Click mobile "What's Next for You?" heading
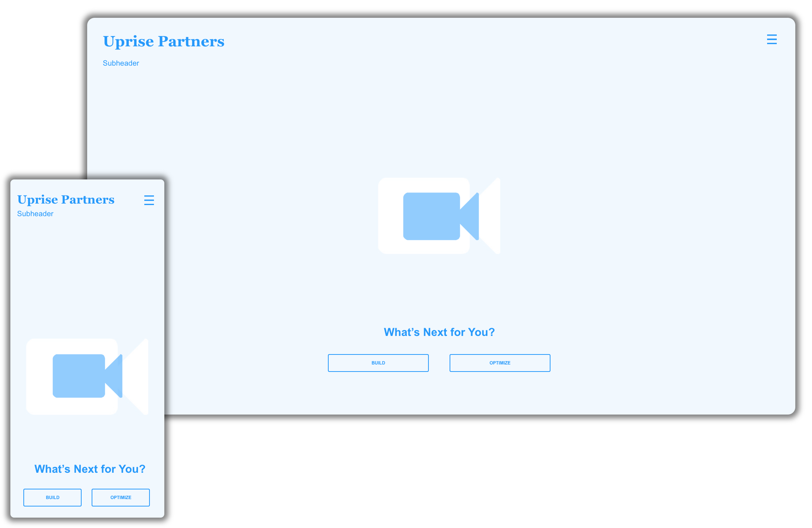This screenshot has height=528, width=812. tap(90, 469)
